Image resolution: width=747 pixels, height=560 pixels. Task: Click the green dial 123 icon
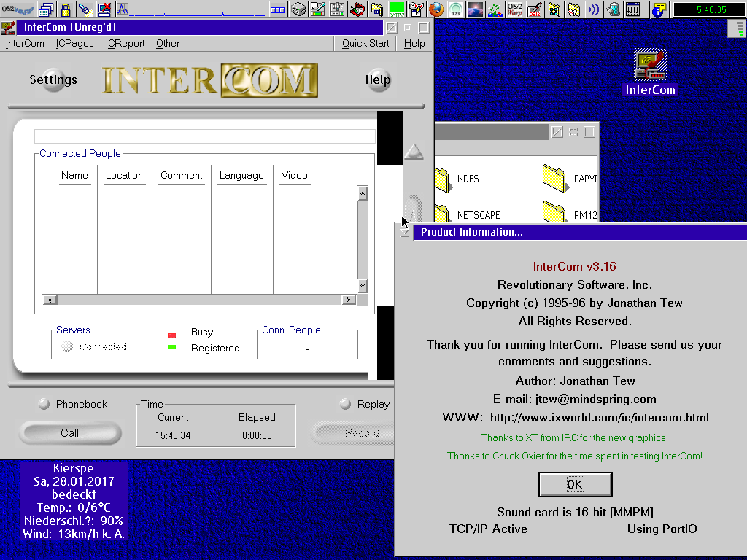(456, 9)
